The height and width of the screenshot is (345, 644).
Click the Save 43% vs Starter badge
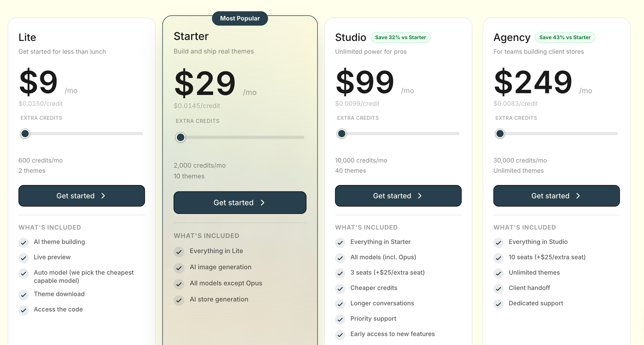click(565, 37)
